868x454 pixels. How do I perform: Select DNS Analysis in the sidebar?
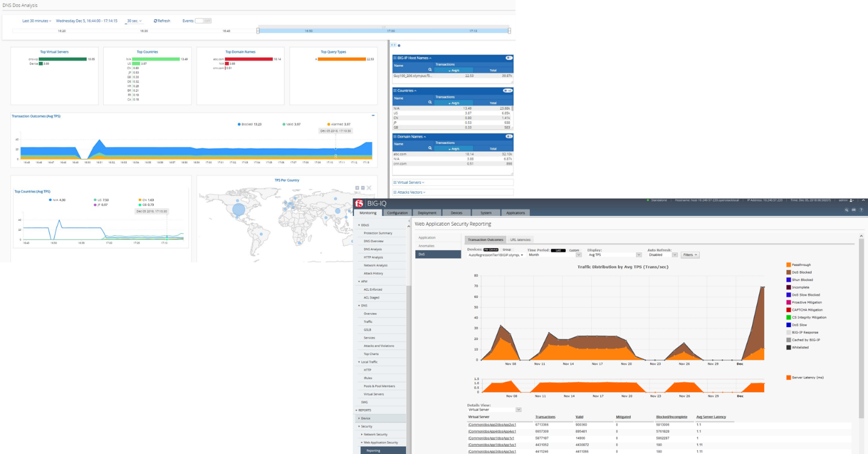click(373, 249)
